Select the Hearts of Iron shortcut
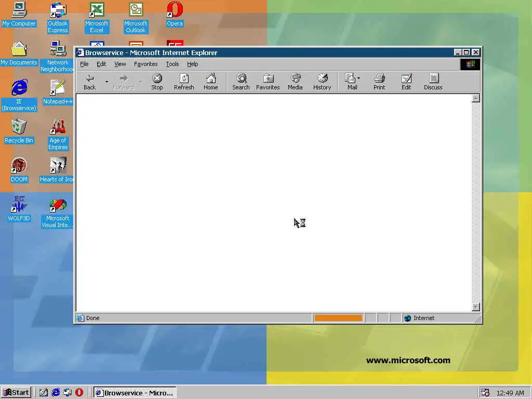The image size is (532, 399). (57, 170)
